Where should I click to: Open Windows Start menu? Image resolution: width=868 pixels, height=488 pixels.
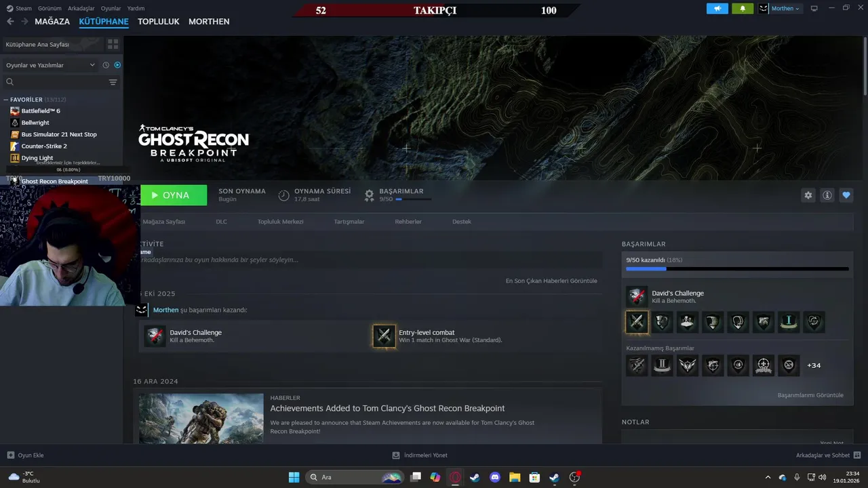click(x=294, y=477)
